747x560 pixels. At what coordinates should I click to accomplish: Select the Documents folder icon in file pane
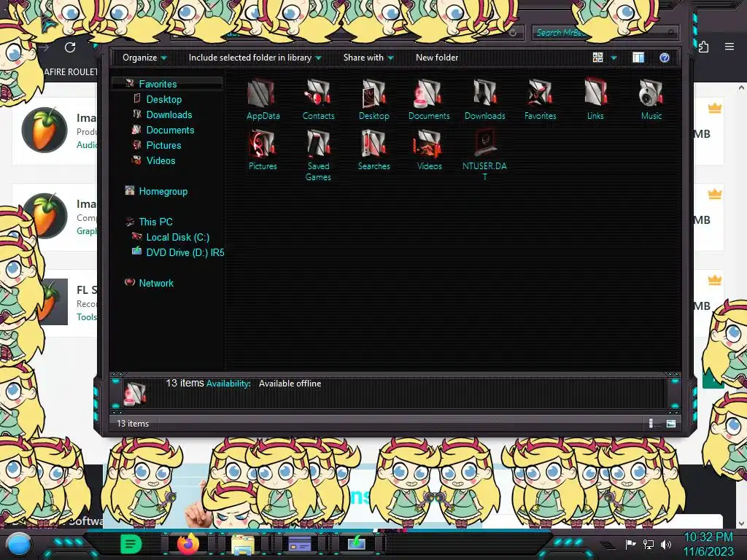pos(429,99)
